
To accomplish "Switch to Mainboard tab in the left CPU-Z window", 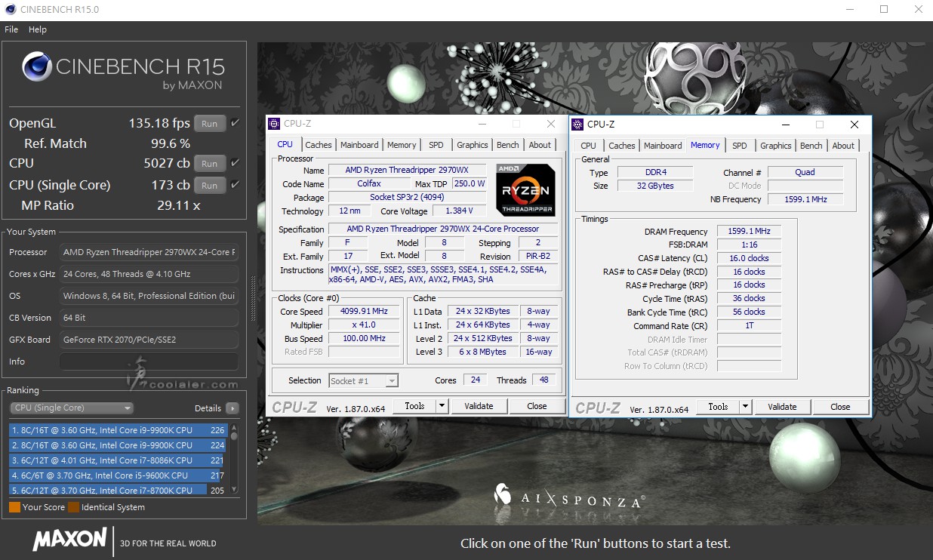I will (359, 145).
